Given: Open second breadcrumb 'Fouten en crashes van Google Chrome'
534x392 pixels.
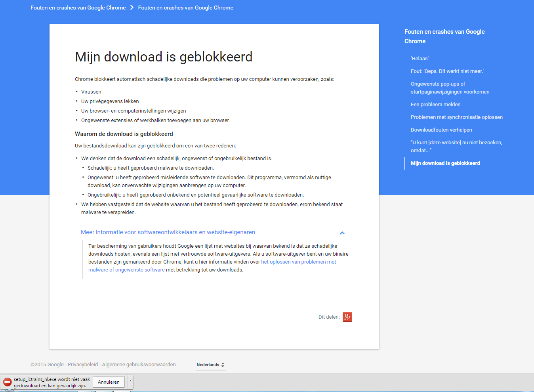Looking at the screenshot, I should (x=186, y=8).
